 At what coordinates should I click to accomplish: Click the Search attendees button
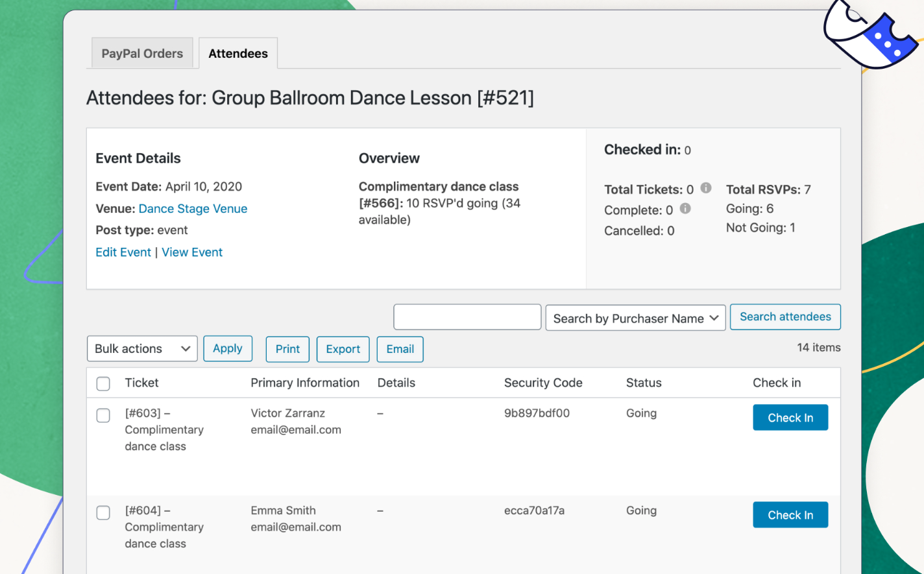pos(784,317)
